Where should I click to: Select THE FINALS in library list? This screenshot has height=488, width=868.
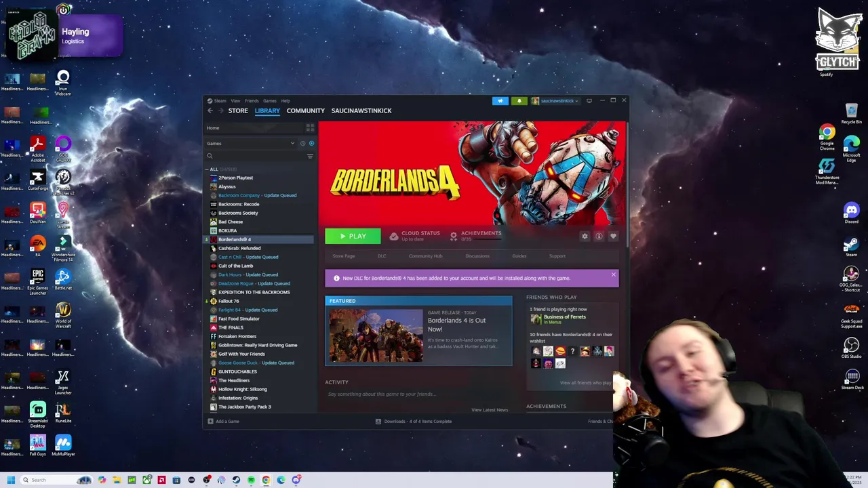click(231, 327)
